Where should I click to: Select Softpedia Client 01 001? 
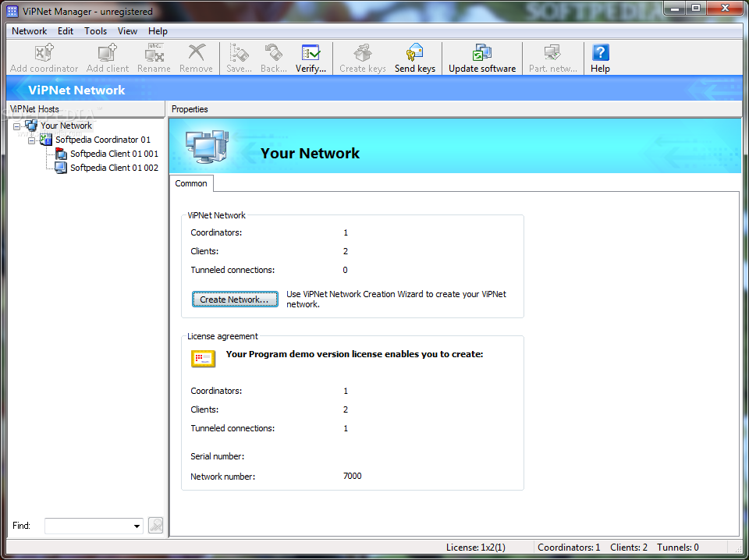pos(114,154)
